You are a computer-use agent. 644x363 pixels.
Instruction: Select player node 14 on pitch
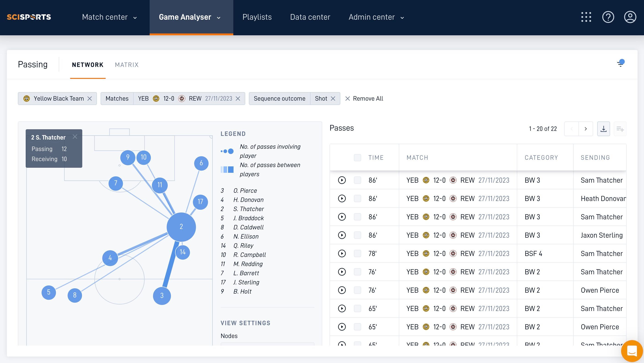click(x=182, y=252)
